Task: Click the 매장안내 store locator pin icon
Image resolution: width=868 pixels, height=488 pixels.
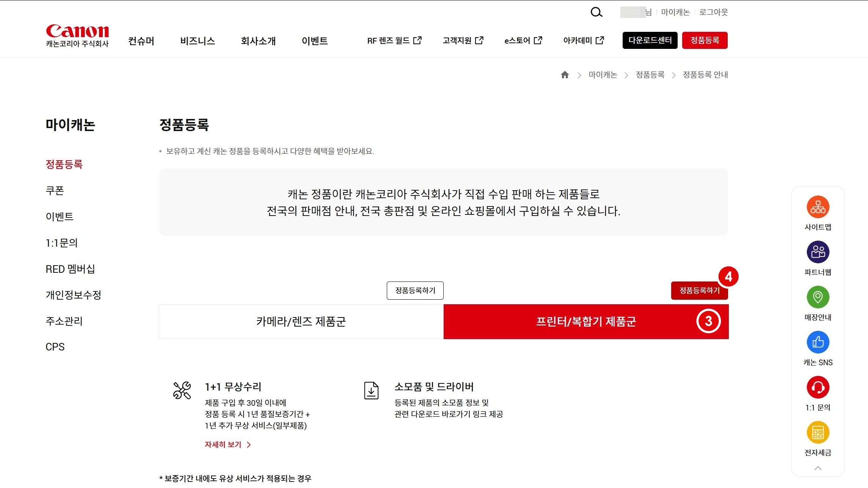Action: coord(818,297)
